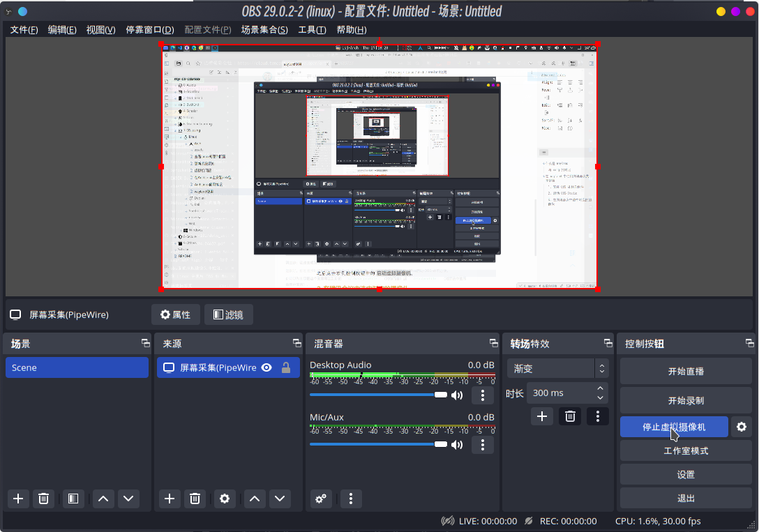Screen dimensions: 759x532
Task: Remove the selected source with trash icon
Action: click(195, 499)
